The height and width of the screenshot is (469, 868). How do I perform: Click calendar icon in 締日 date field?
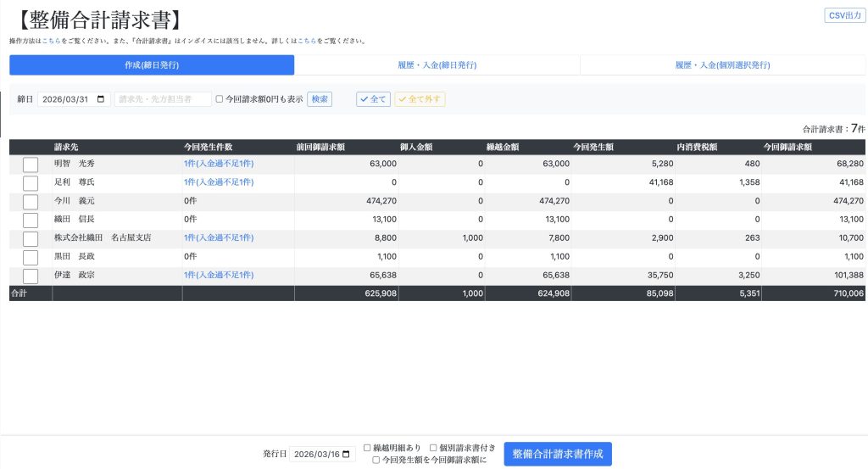102,99
